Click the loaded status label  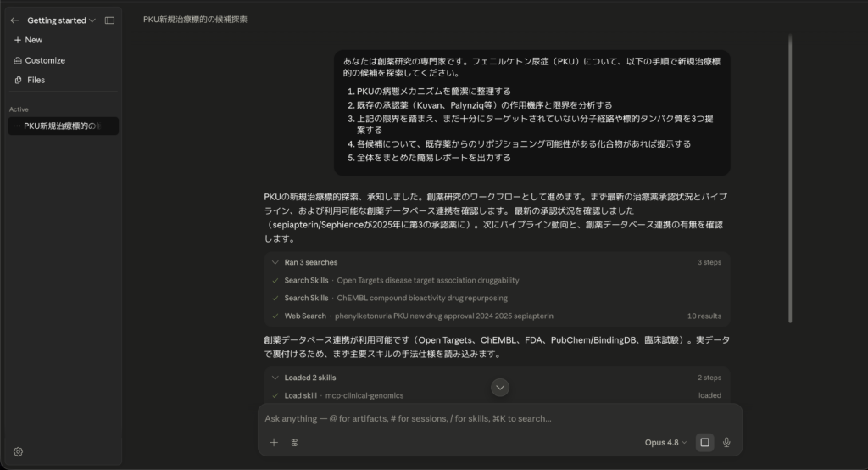[x=709, y=395]
